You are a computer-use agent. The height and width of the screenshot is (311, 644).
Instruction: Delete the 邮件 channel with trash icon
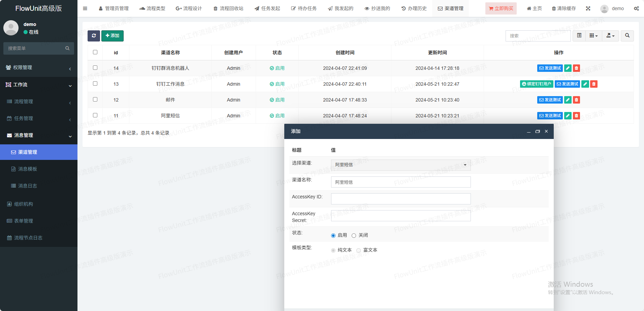pyautogui.click(x=576, y=100)
